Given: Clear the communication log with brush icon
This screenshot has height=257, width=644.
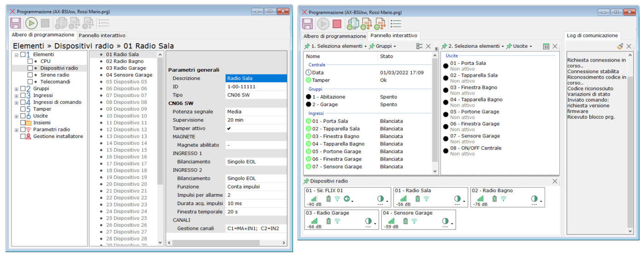Looking at the screenshot, I should tap(620, 46).
